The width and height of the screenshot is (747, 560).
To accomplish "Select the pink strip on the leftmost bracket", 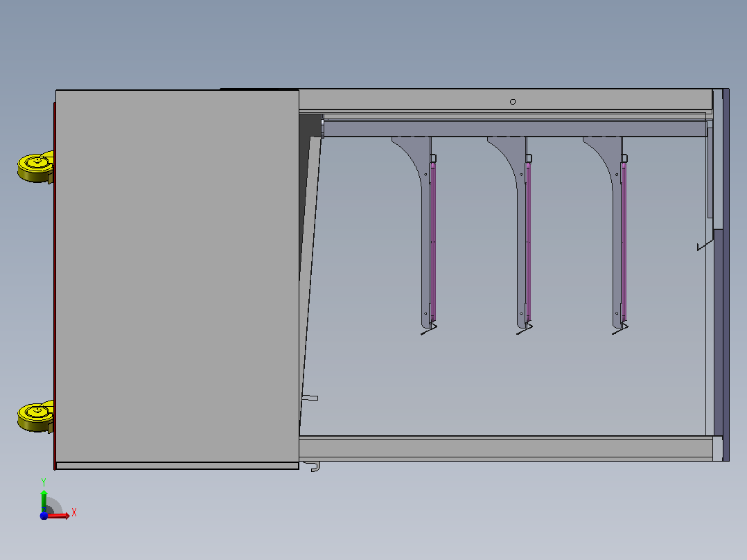I will click(433, 241).
